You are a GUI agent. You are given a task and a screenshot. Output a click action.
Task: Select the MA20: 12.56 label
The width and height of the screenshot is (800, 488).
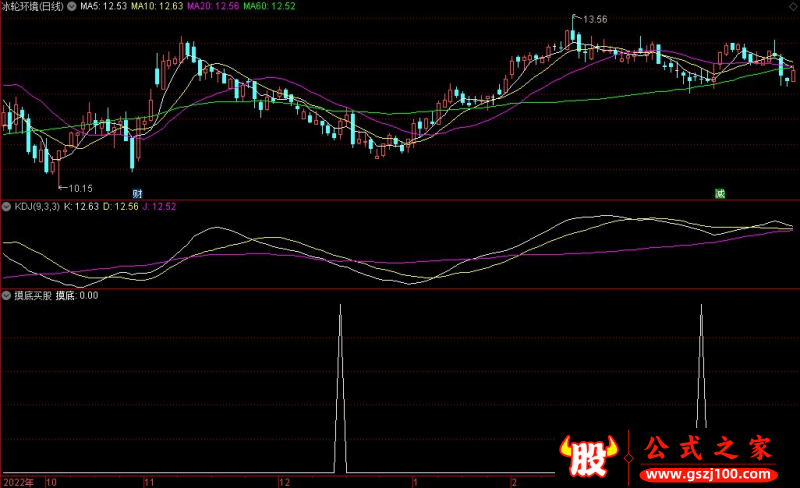tap(213, 6)
